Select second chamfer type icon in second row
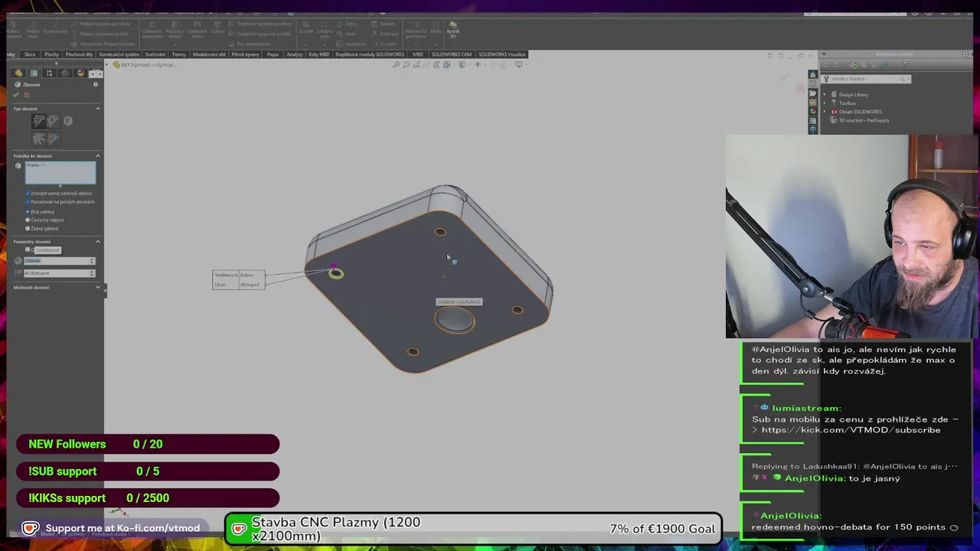This screenshot has width=980, height=551. pos(53,139)
